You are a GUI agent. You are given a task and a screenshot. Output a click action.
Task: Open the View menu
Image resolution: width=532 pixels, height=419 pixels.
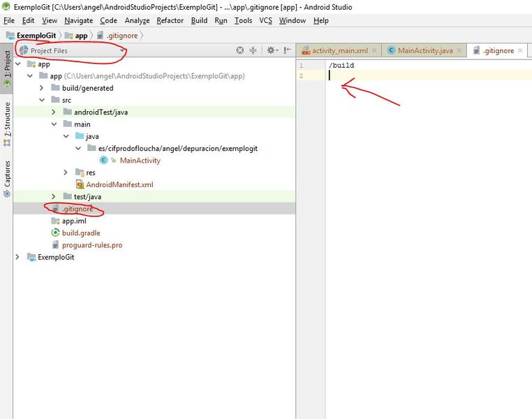pos(50,21)
